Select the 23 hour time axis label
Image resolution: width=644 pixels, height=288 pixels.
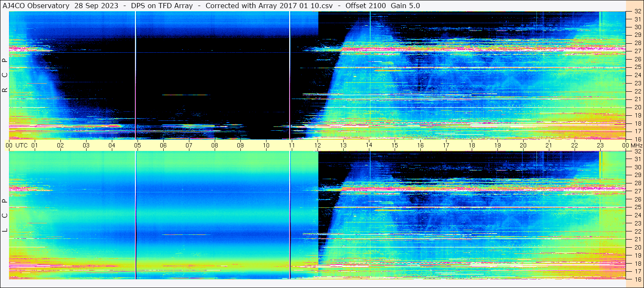tap(600, 145)
